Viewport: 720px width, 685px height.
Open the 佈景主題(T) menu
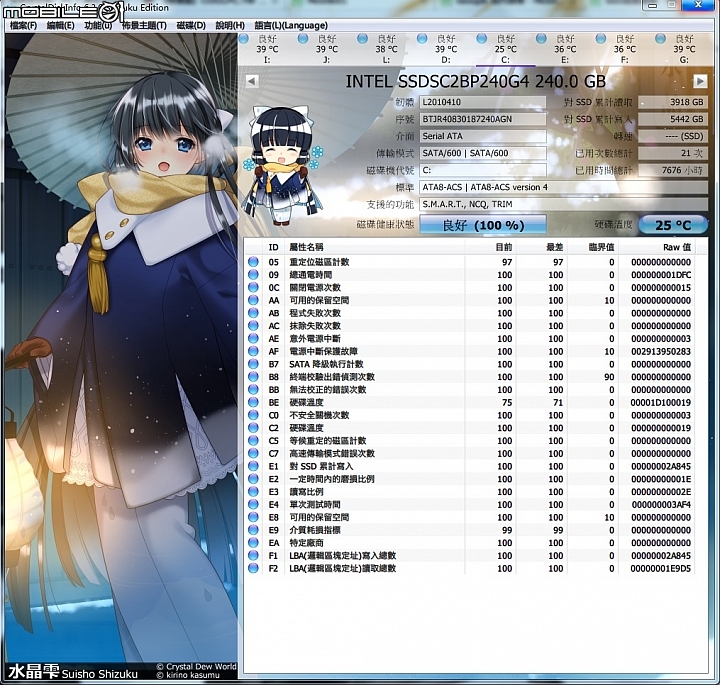[144, 25]
